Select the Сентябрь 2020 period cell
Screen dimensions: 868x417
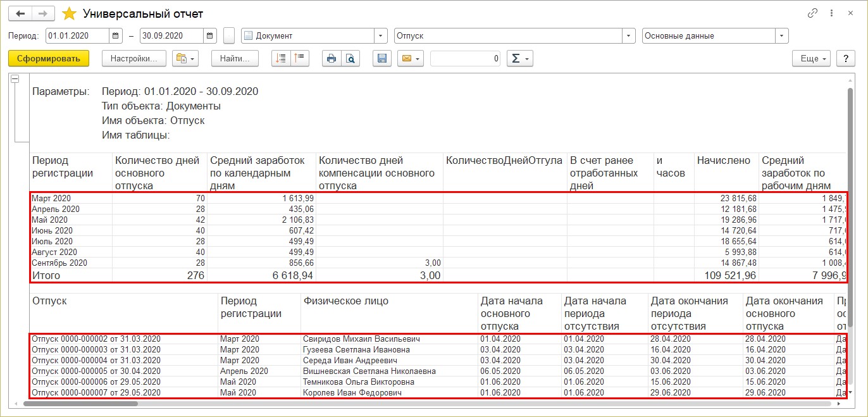point(71,263)
